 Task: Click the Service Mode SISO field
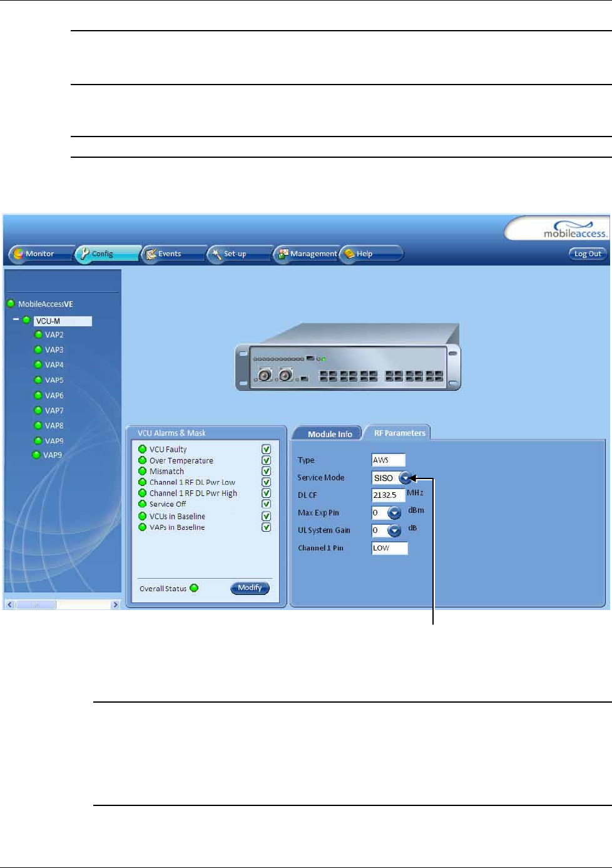pyautogui.click(x=385, y=478)
